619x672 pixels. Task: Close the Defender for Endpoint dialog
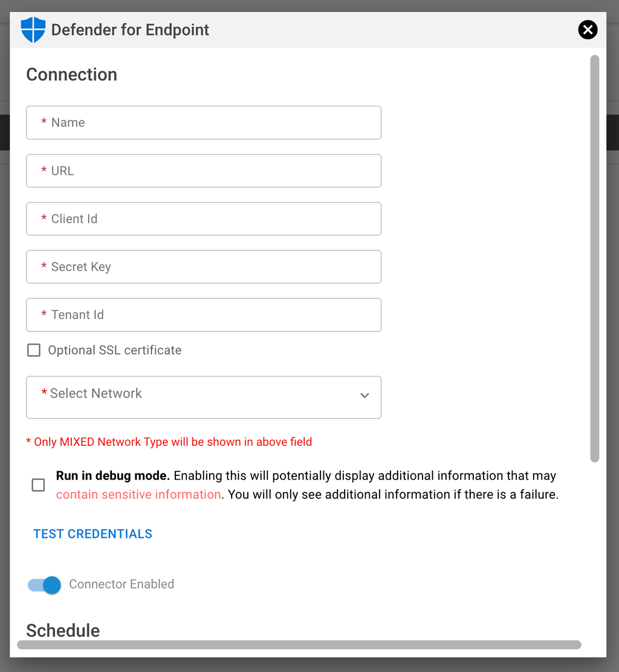click(588, 29)
